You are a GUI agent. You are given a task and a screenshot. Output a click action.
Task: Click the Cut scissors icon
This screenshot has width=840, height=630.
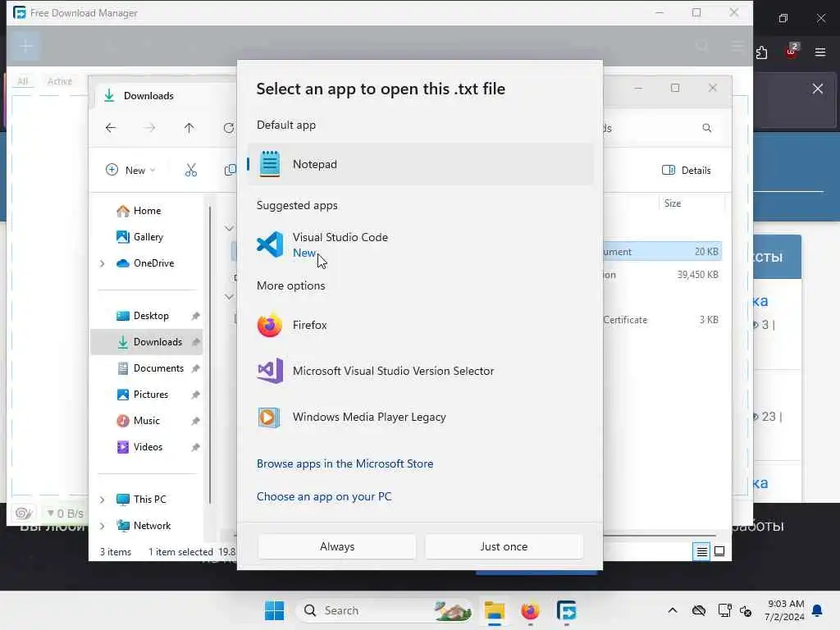pyautogui.click(x=190, y=171)
